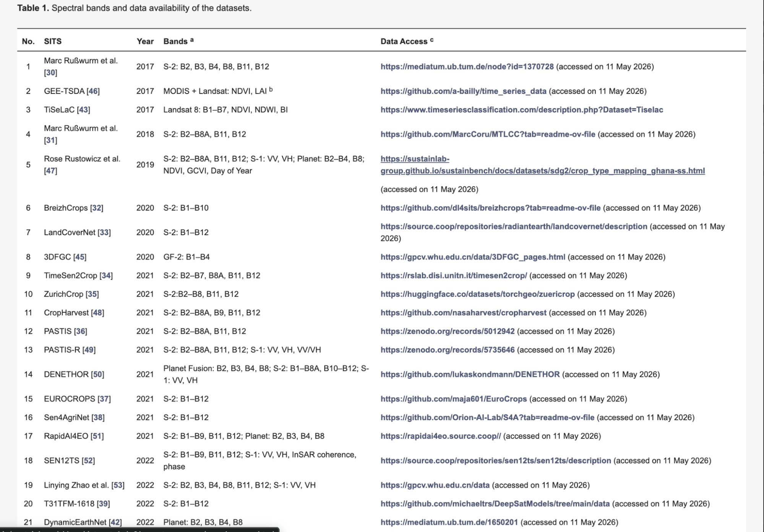Visit the timeseriesclassification Tiselac dataset link

(x=522, y=110)
